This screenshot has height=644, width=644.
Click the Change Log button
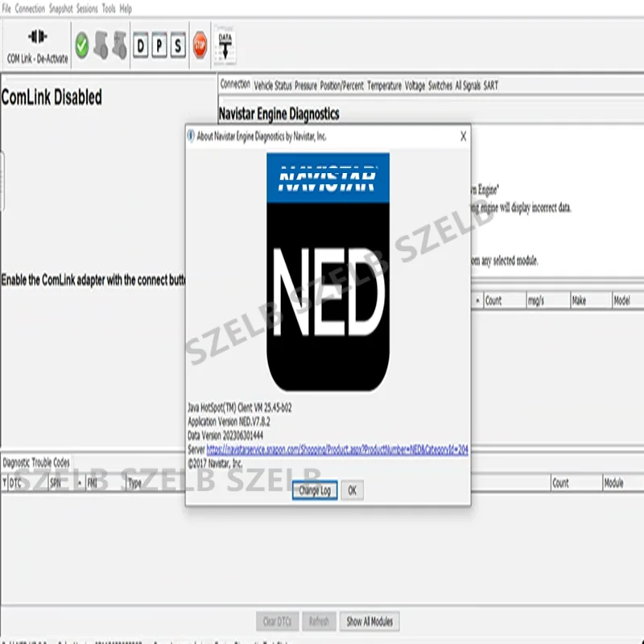315,490
